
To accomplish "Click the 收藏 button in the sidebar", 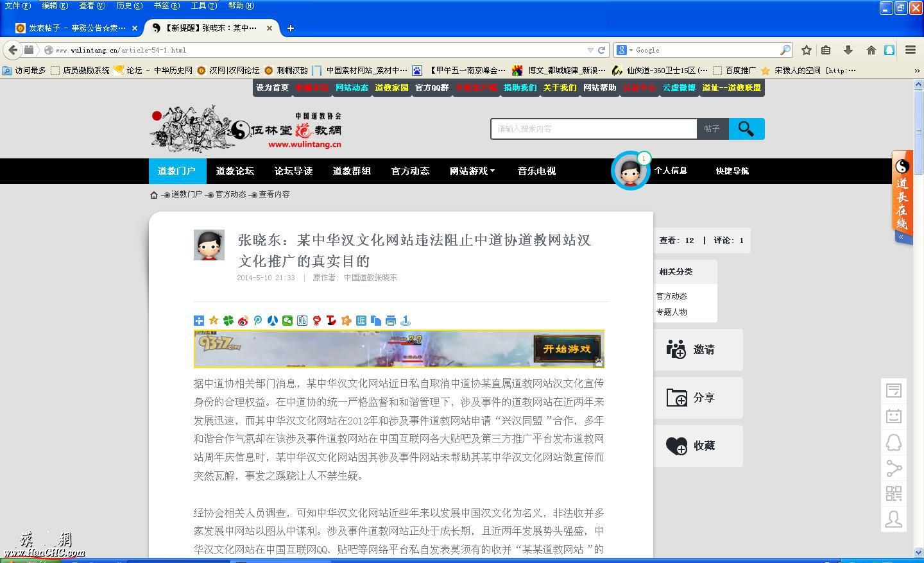I will tap(699, 446).
